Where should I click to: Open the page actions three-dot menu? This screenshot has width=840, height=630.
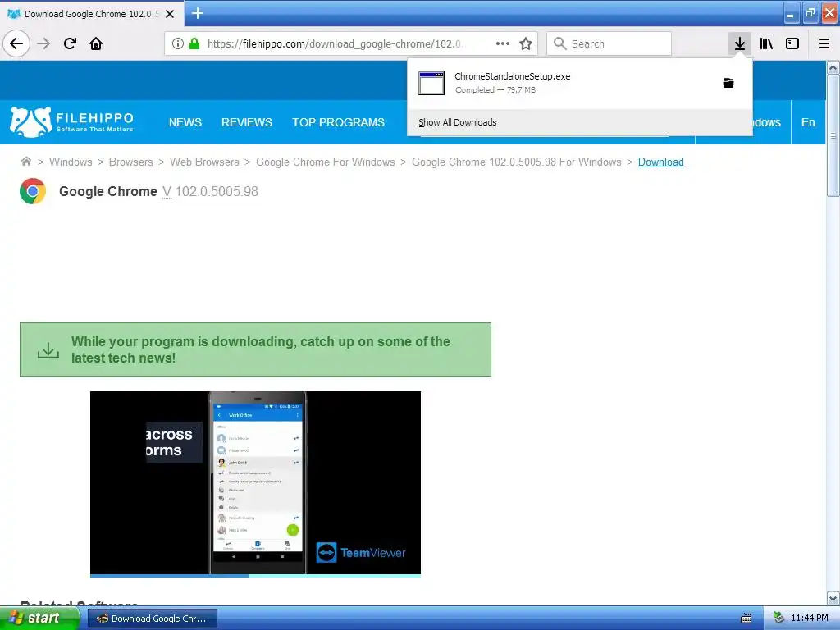coord(503,43)
